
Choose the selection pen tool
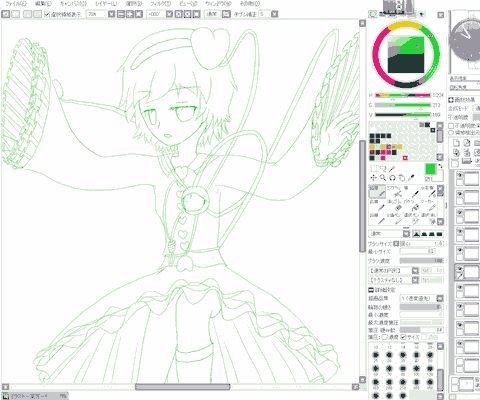[411, 219]
